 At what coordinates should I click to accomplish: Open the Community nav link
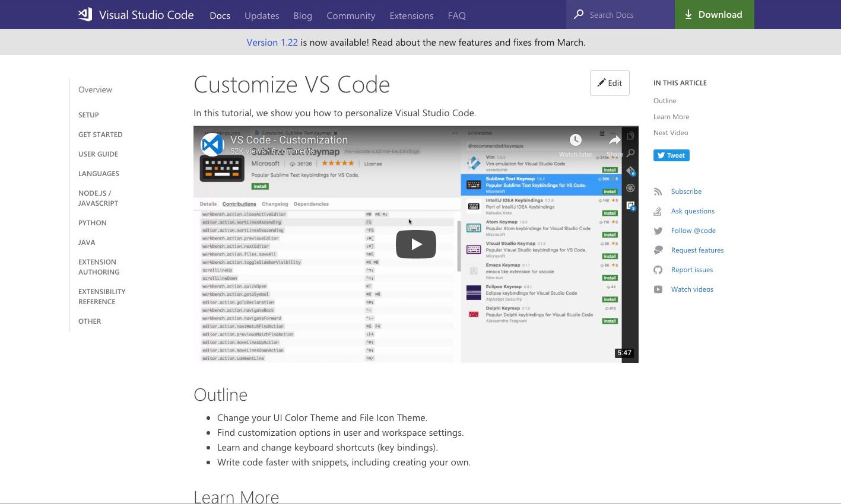(351, 15)
